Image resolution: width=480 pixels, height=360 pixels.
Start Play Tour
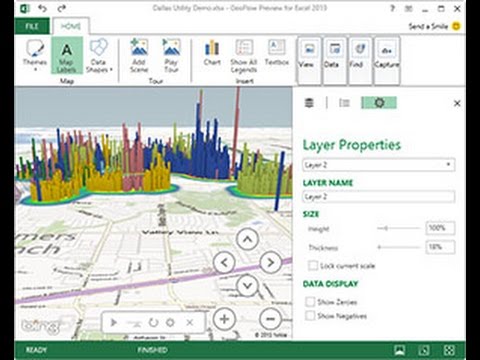coord(171,56)
